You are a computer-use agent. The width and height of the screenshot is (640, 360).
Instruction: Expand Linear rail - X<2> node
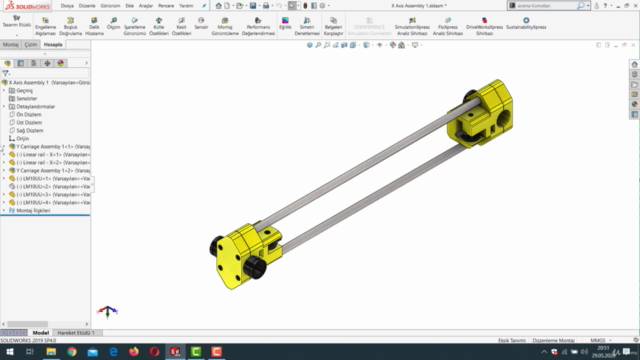pos(4,162)
